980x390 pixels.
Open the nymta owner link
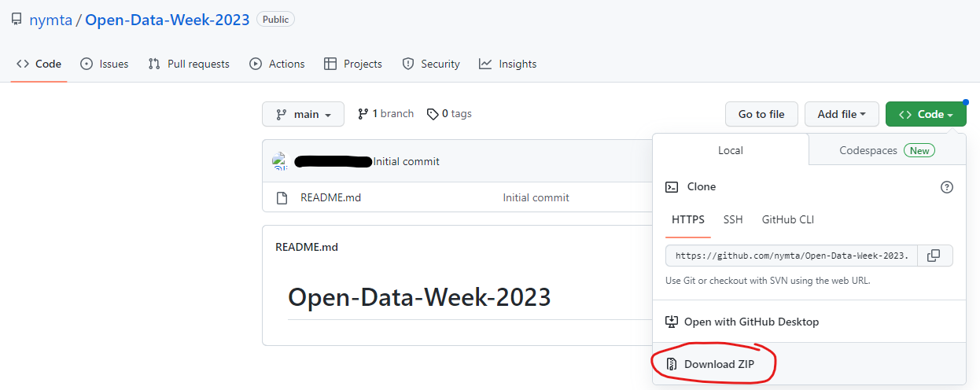(50, 20)
